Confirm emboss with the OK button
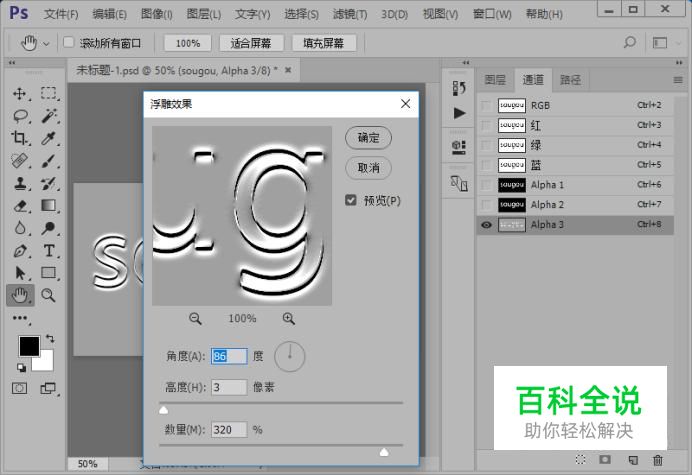Image resolution: width=692 pixels, height=475 pixels. point(368,138)
